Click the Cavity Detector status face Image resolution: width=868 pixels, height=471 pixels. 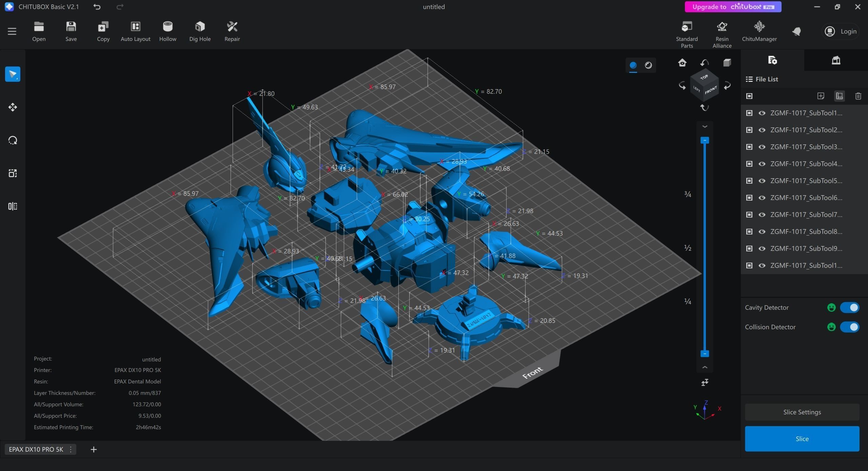(x=831, y=307)
